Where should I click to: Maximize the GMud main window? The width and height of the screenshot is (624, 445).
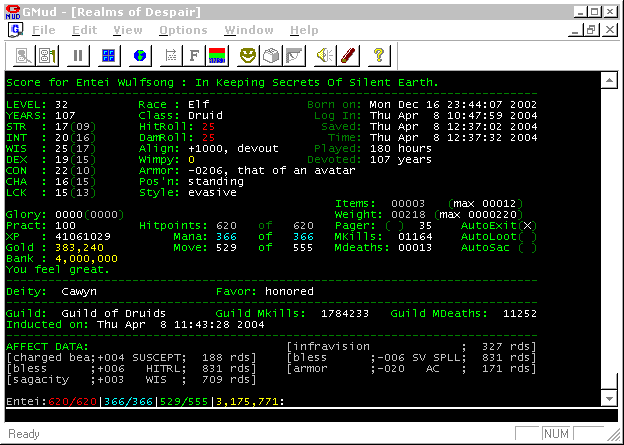click(595, 12)
